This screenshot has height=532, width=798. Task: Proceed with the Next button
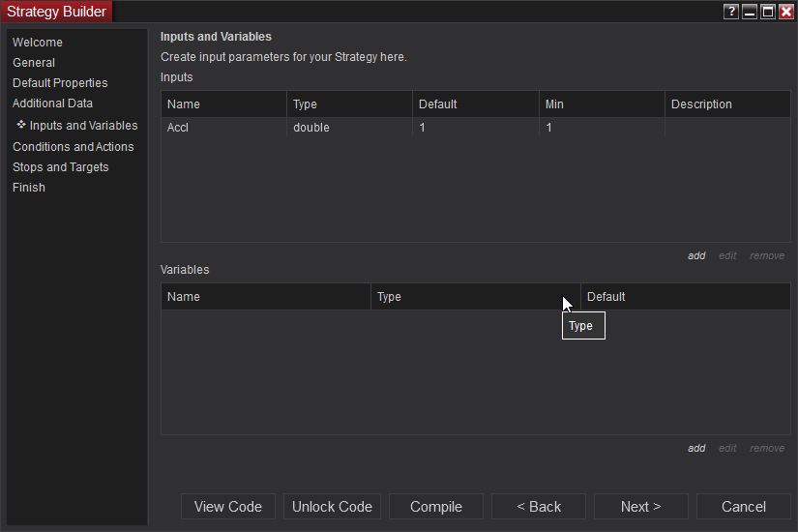click(641, 507)
